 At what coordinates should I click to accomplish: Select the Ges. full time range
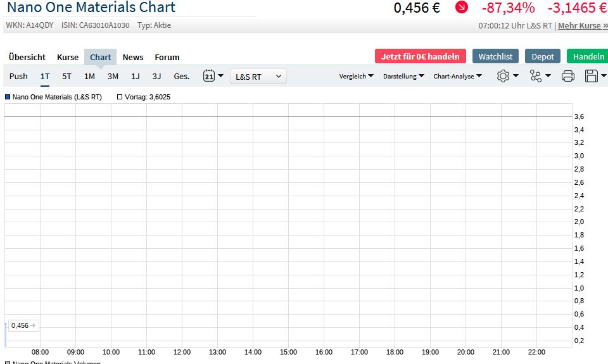(182, 76)
